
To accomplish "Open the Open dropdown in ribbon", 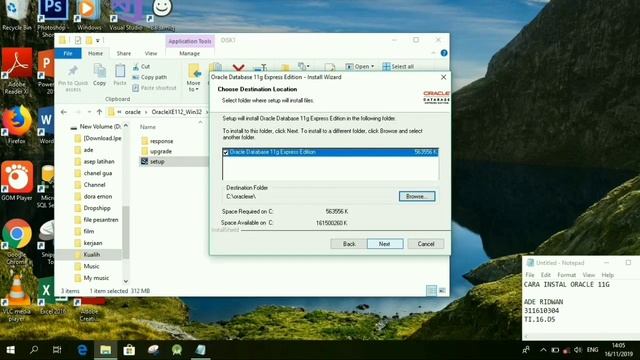I will pos(360,66).
